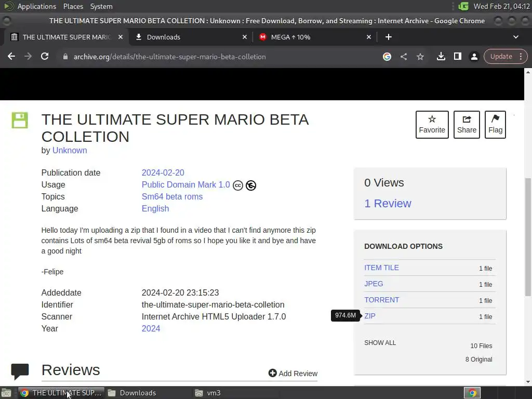Viewport: 532px width, 399px height.
Task: Close THE ULTIMATE SUPER MARIO tab
Action: [x=120, y=37]
